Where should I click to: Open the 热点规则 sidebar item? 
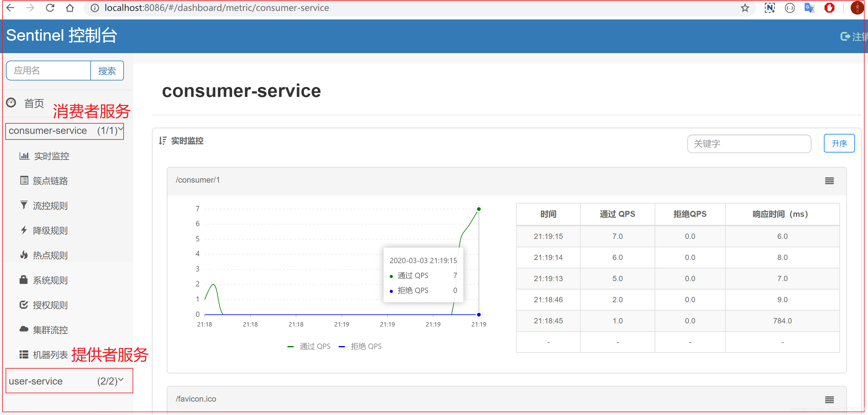(x=50, y=255)
